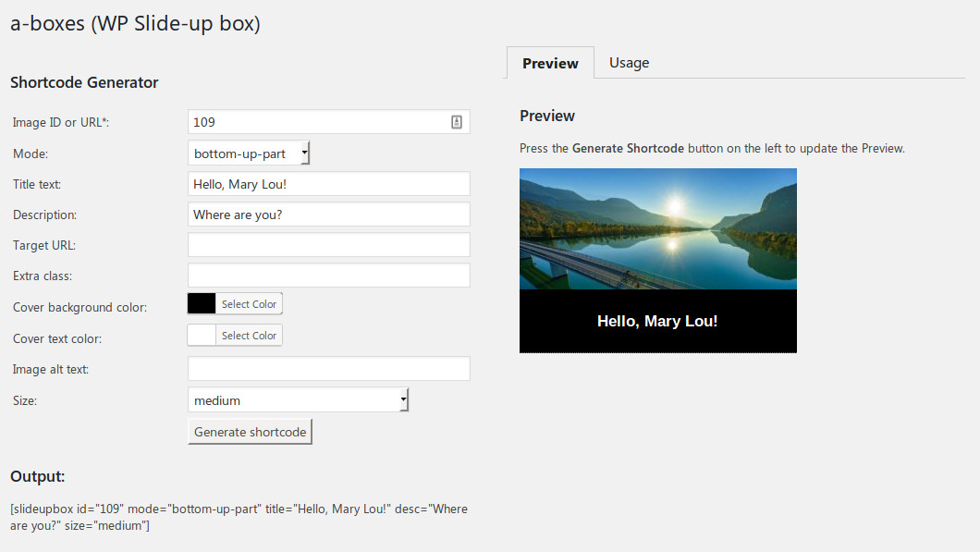
Task: Open the Mode dropdown showing bottom-up-part
Action: point(249,153)
